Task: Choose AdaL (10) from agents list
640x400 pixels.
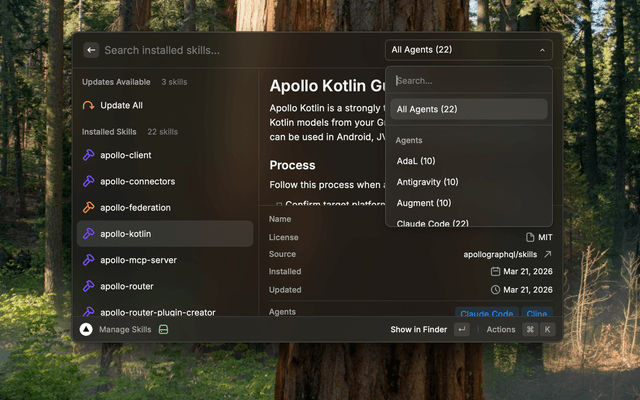Action: (x=415, y=161)
